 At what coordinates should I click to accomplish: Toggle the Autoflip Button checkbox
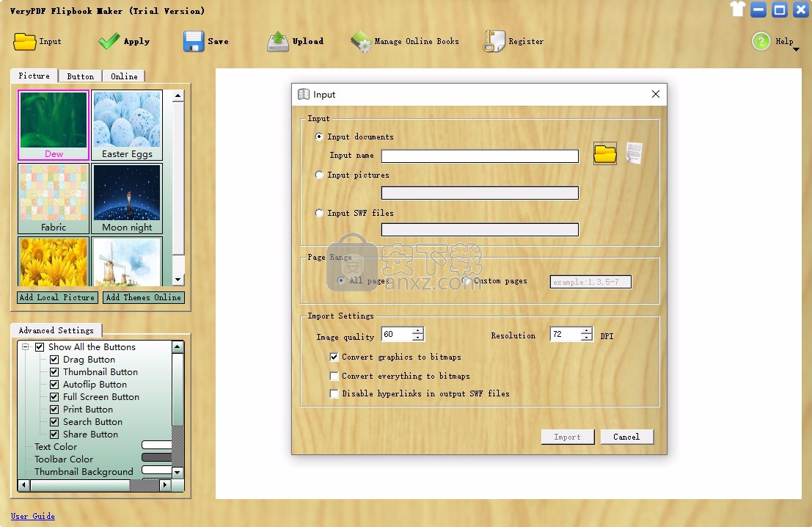[x=54, y=385]
